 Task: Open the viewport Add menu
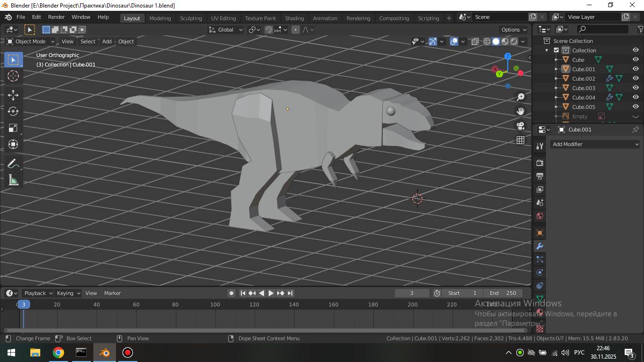point(107,41)
